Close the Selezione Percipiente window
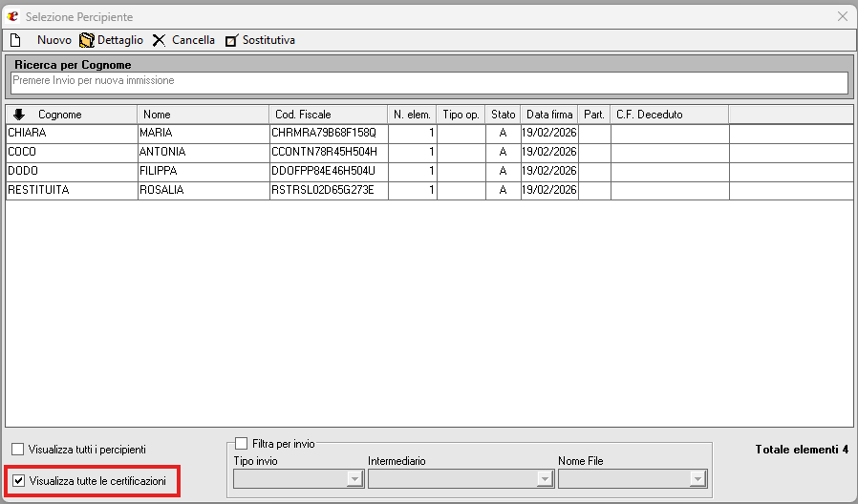 tap(843, 17)
